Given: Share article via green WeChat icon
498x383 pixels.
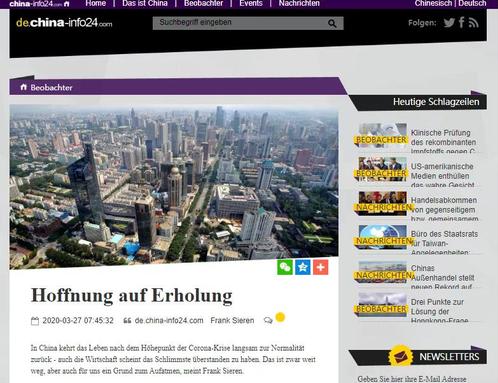Looking at the screenshot, I should click(285, 267).
